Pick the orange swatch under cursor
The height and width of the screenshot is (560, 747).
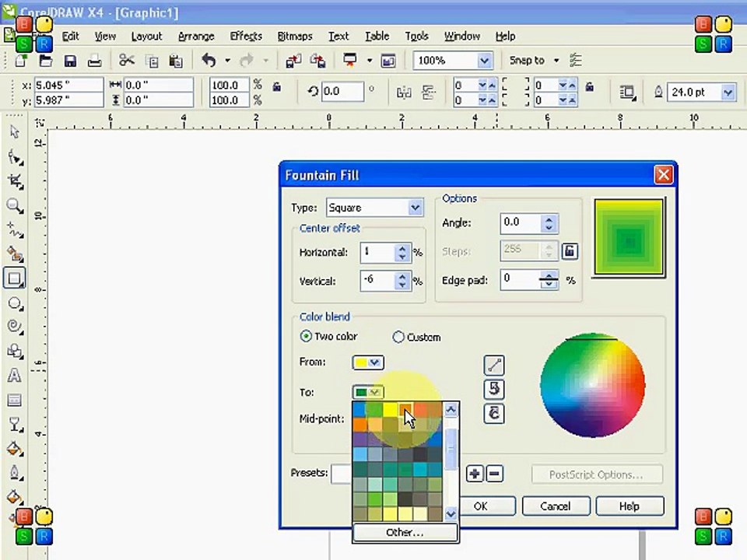[x=405, y=409]
